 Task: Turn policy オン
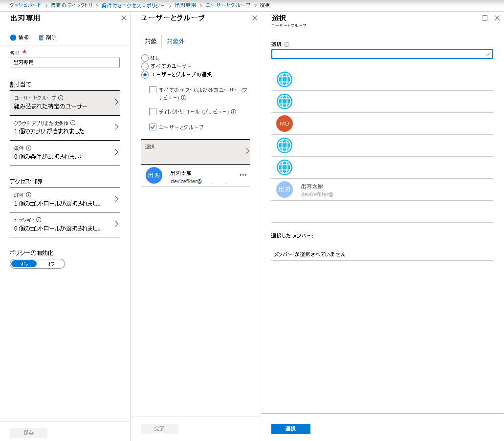pos(24,264)
